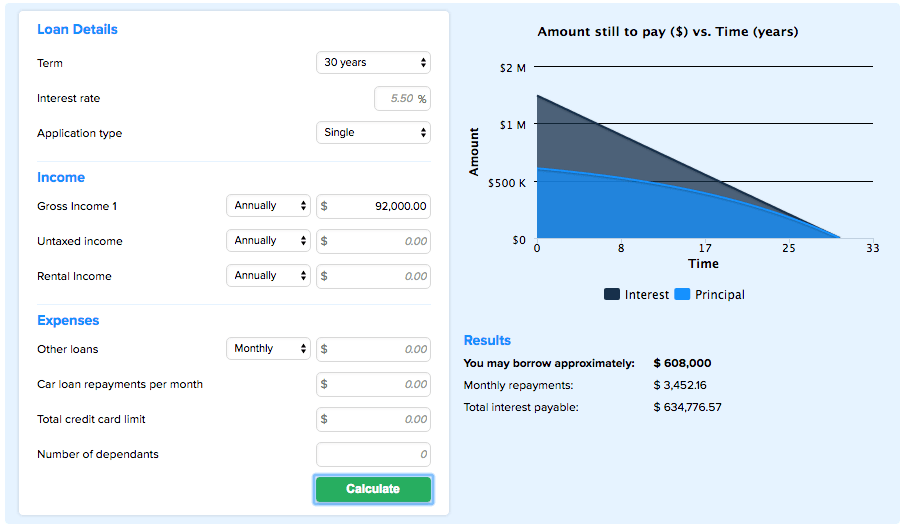
Task: Open the Untaxed income frequency dropdown
Action: [268, 241]
